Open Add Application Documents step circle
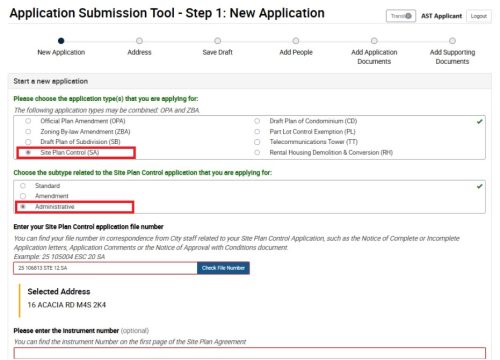500x360 pixels. [x=374, y=41]
